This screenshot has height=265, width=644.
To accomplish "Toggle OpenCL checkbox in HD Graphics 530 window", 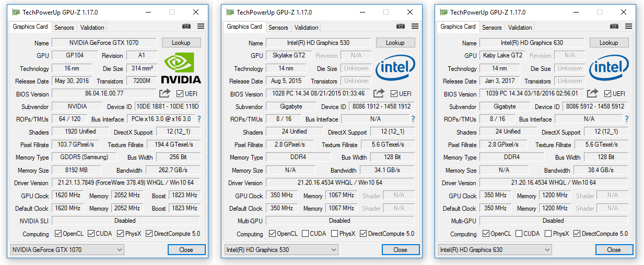I will [x=272, y=234].
